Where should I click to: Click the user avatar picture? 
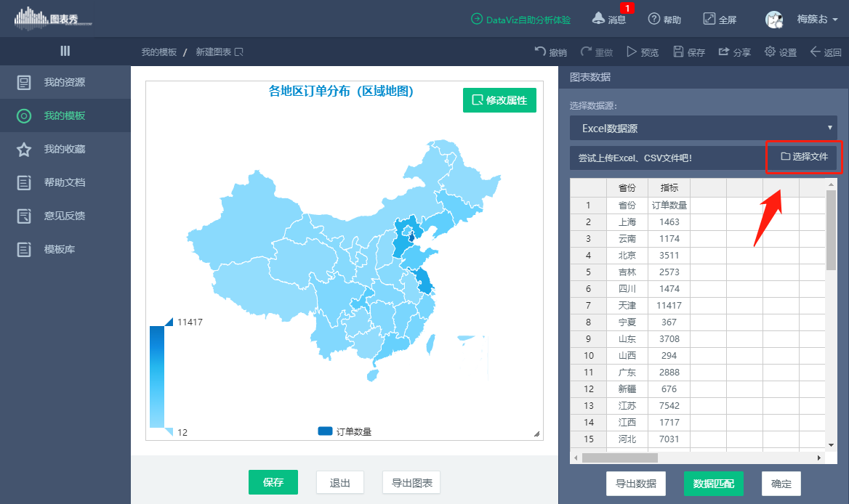tap(773, 20)
